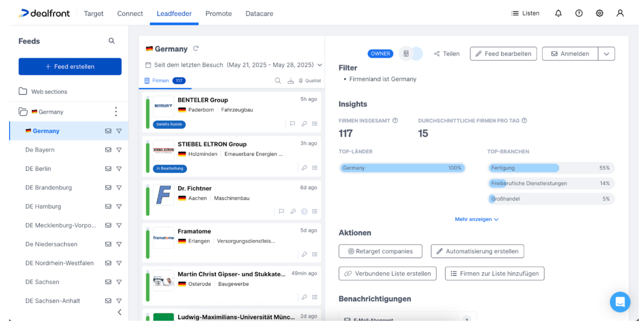Select DE Mecklenburg-Vorpo... feed

61,225
